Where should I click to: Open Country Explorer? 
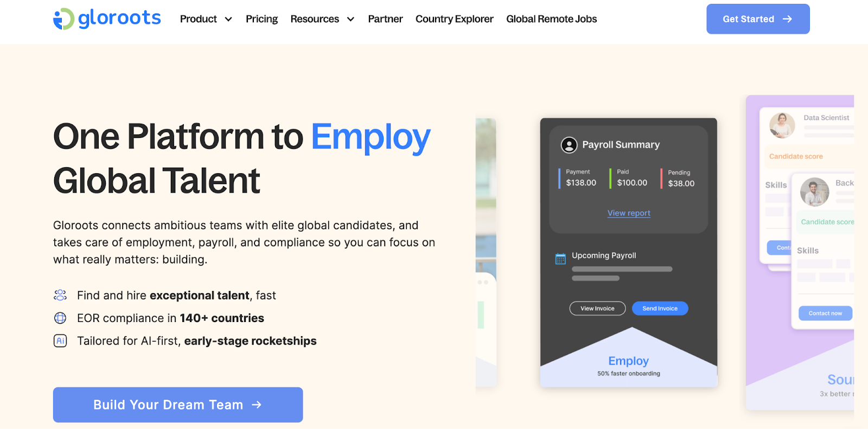pos(455,19)
